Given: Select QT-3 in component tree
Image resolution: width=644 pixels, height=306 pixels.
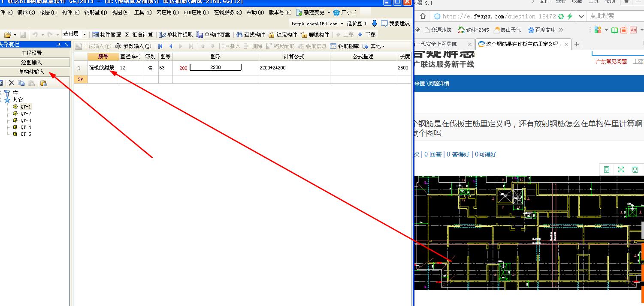Looking at the screenshot, I should (x=26, y=120).
